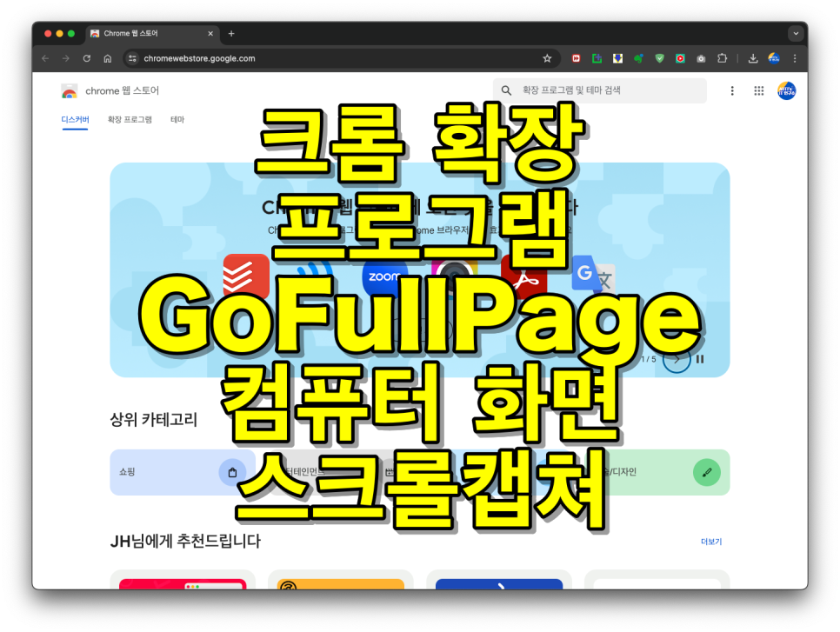The height and width of the screenshot is (632, 840).
Task: Click the shopping bag icon on 쇼핑 card
Action: click(232, 472)
